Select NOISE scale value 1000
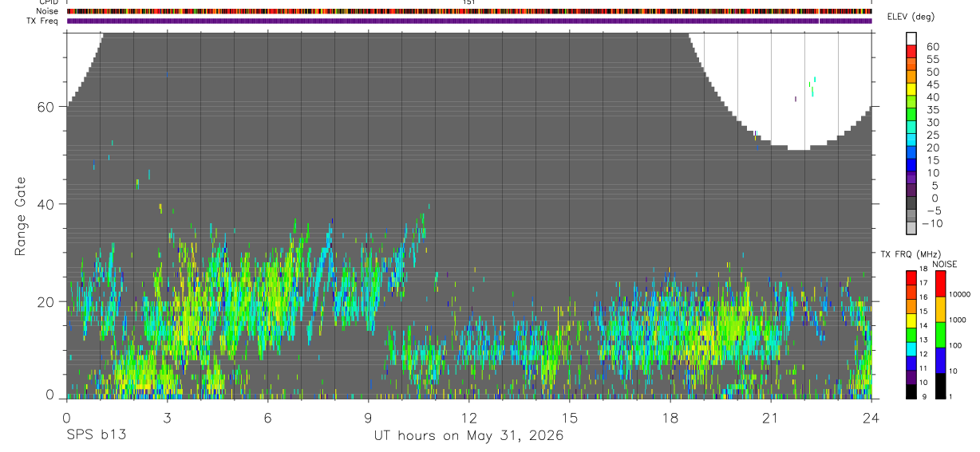This screenshot has width=980, height=452. coord(958,320)
